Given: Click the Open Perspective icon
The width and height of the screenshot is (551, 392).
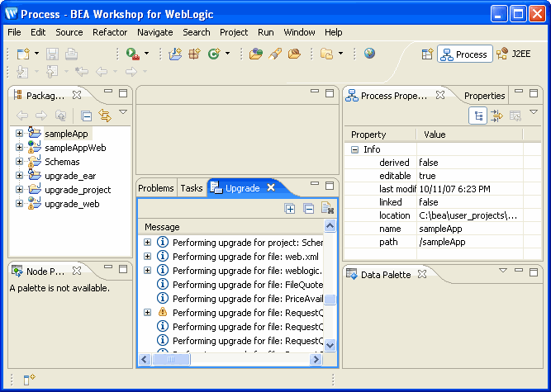Looking at the screenshot, I should [427, 54].
